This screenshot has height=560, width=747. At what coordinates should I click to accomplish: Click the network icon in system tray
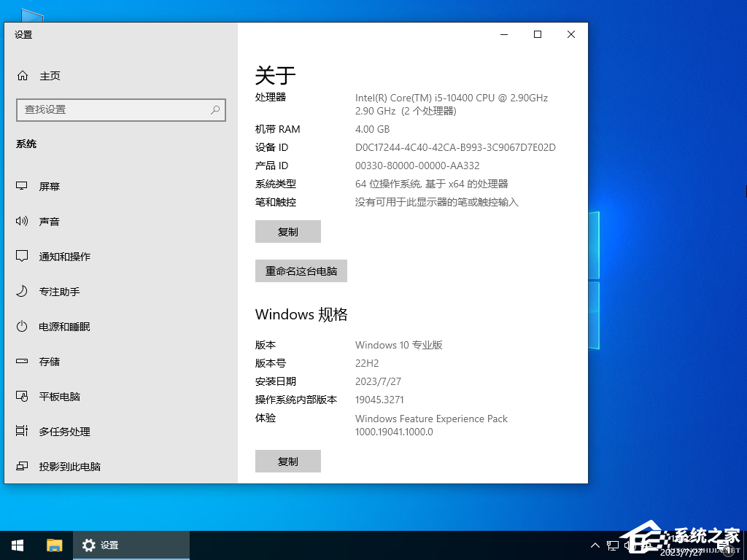(x=612, y=545)
